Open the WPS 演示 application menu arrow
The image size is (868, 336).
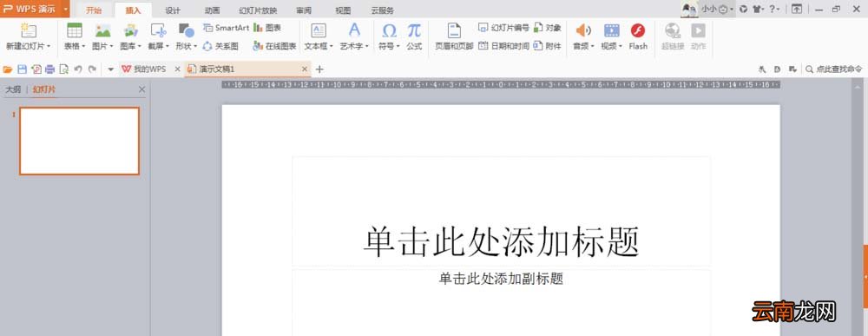click(65, 9)
